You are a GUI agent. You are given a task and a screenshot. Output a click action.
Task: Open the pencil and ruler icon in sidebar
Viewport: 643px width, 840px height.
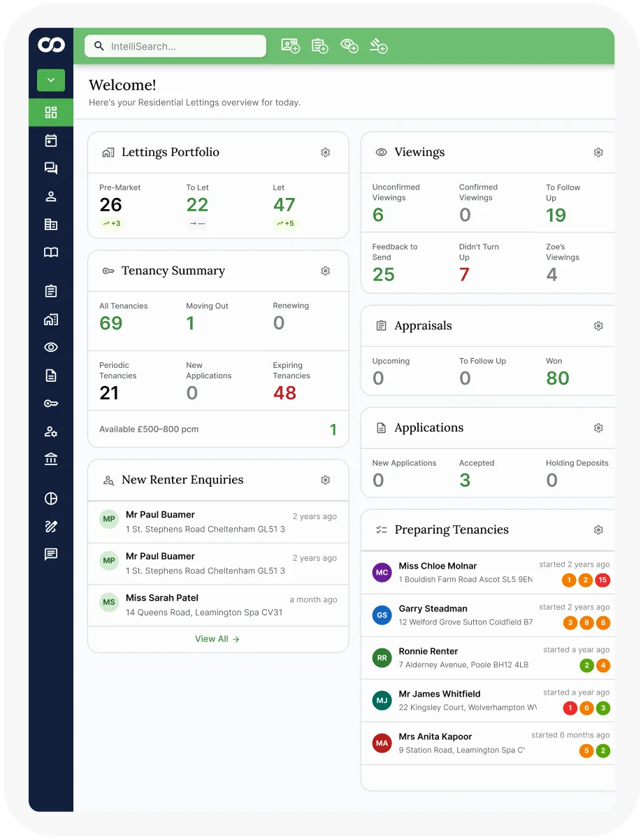[x=51, y=527]
